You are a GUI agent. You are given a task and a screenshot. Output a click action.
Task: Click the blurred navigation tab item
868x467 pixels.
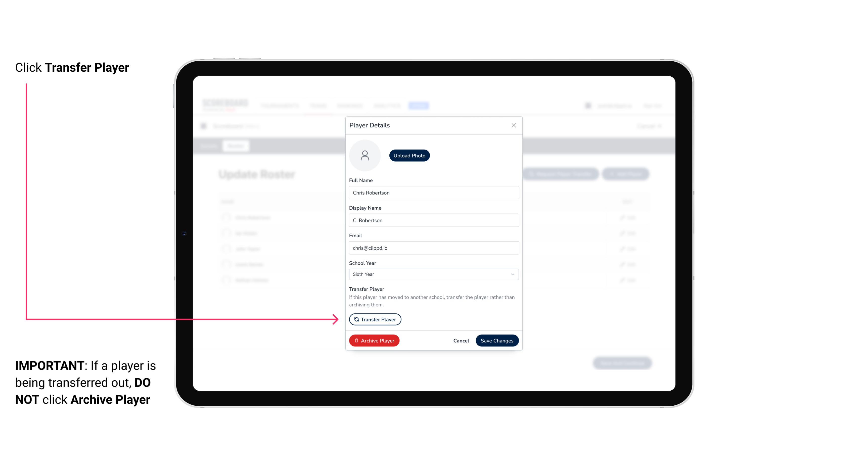click(x=419, y=105)
